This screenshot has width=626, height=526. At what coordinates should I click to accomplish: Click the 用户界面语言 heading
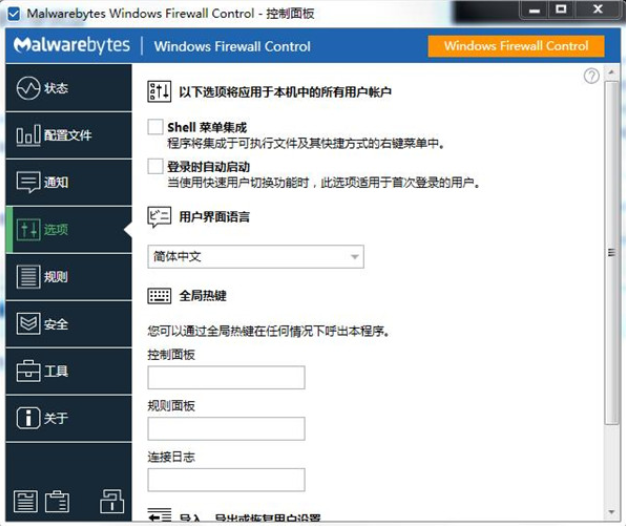[214, 217]
